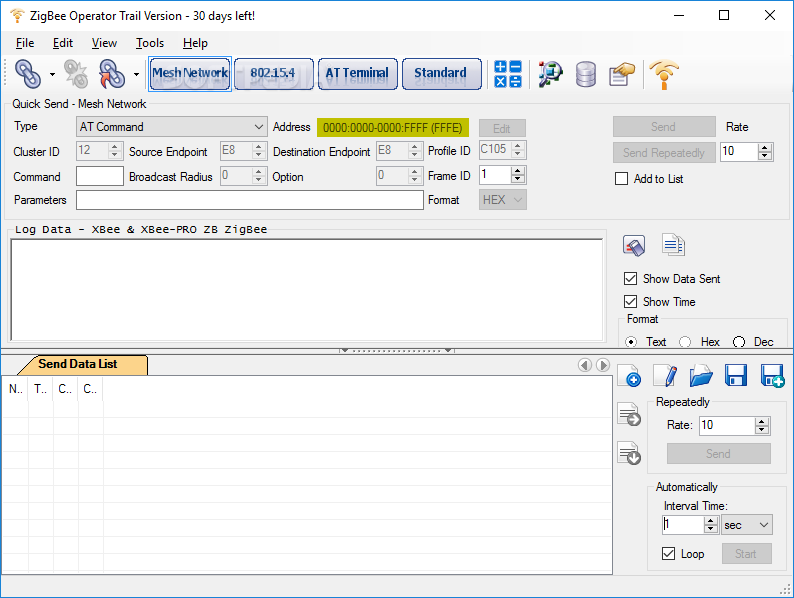Open the calculator grid icon
This screenshot has height=598, width=794.
508,74
